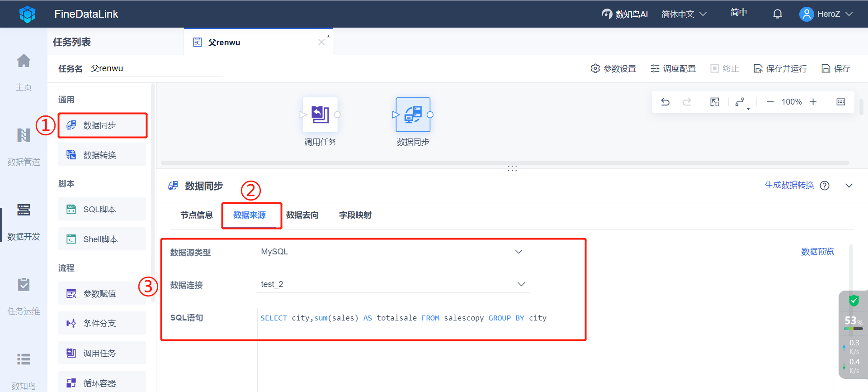
Task: Switch to the 字段映射 tab
Action: (355, 215)
